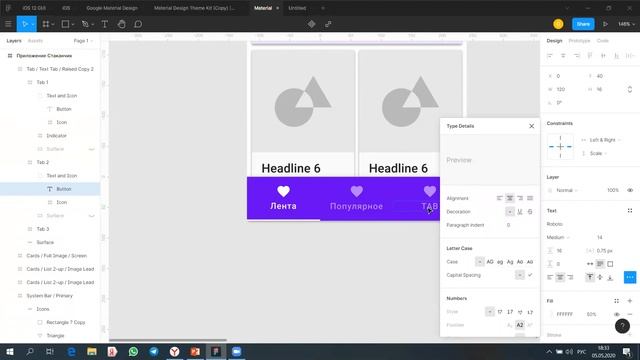Viewport: 640px width, 360px height.
Task: Open the Fill styles four-dots icon
Action: [x=616, y=301]
